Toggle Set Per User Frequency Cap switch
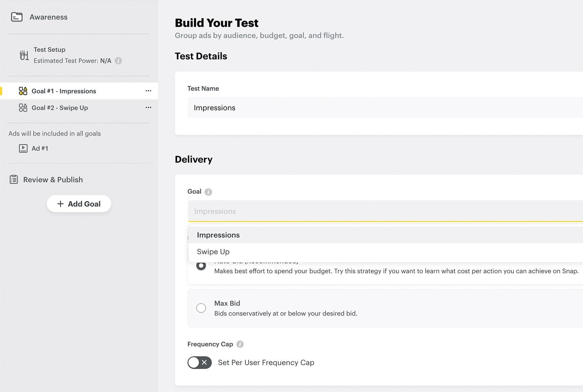The image size is (583, 392). [x=200, y=362]
